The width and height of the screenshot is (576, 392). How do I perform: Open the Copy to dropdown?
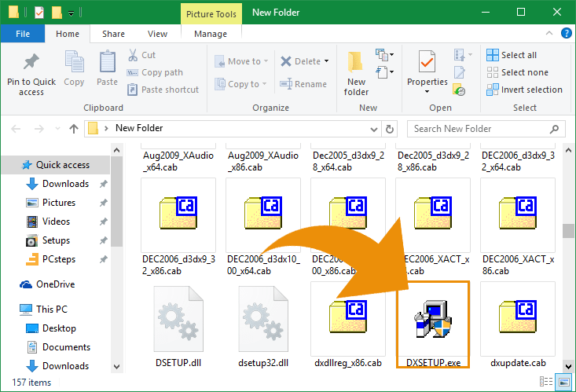240,84
